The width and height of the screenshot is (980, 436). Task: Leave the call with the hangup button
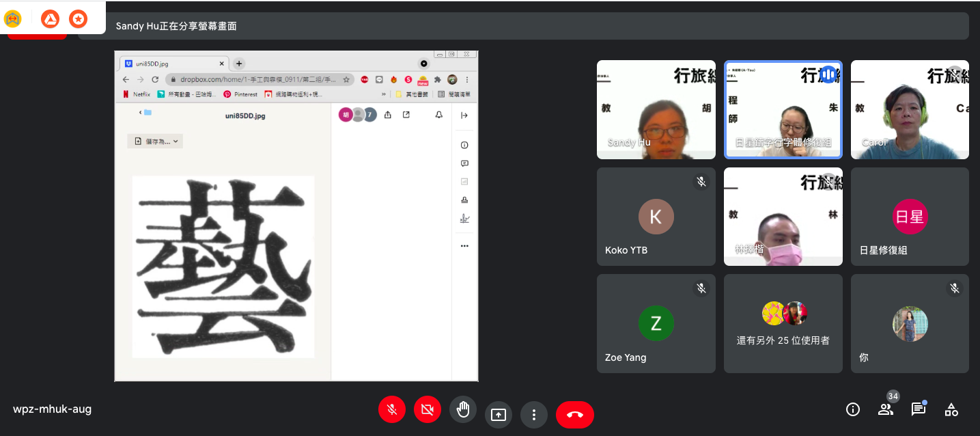click(574, 414)
